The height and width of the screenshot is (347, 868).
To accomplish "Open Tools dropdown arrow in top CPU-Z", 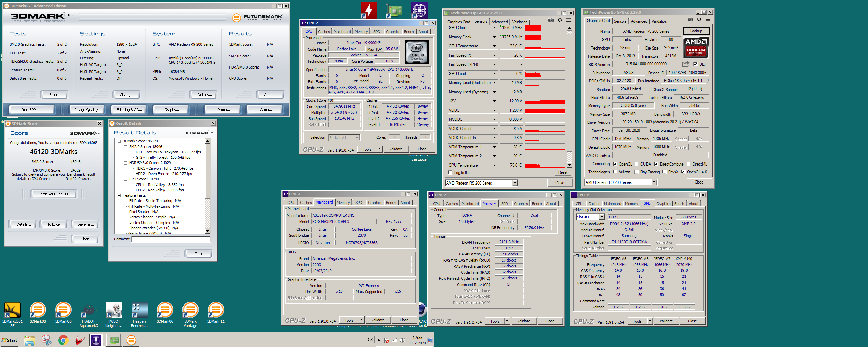I will (x=379, y=149).
